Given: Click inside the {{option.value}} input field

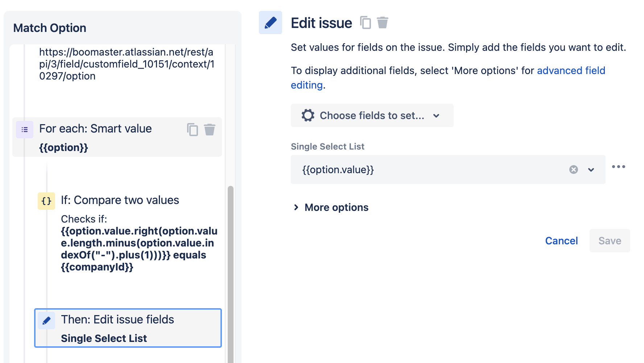Looking at the screenshot, I should 399,170.
